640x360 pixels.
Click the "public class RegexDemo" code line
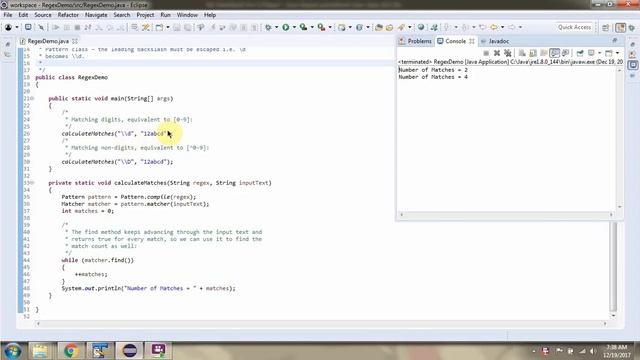[x=71, y=77]
